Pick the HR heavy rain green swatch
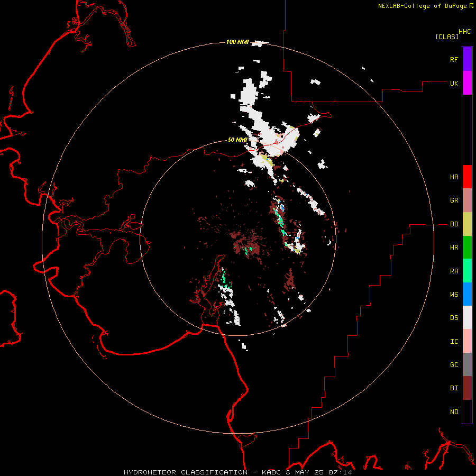Screen dimensions: 476x476 pos(467,248)
